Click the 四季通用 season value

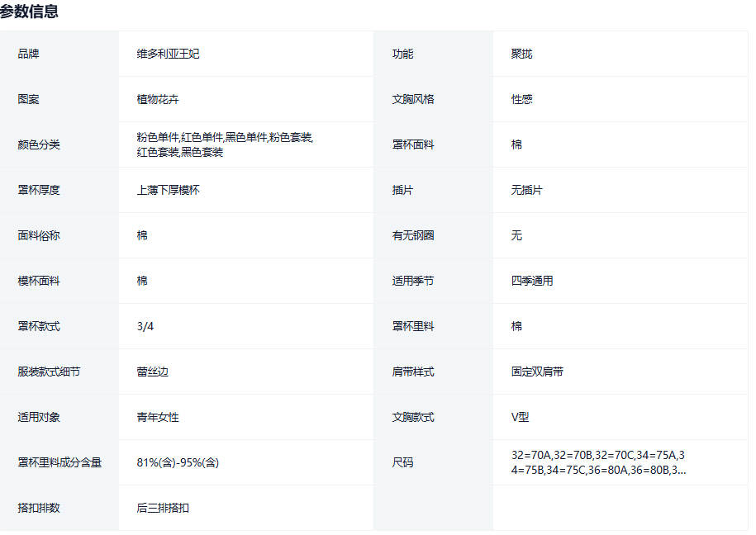click(532, 281)
